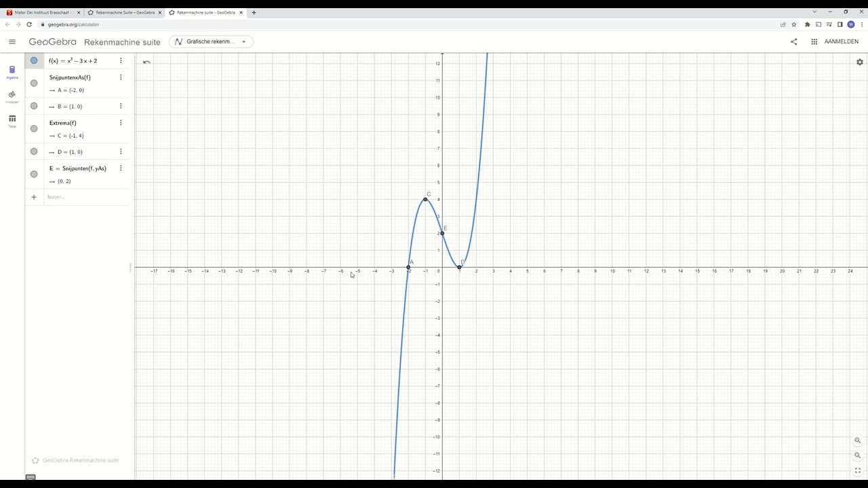This screenshot has height=488, width=868.
Task: Open options menu for E Snijpunten row
Action: tap(121, 168)
